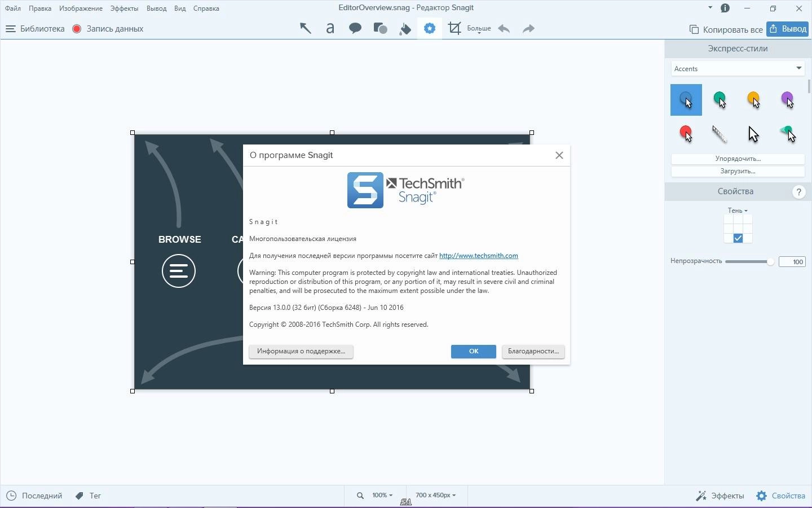This screenshot has width=812, height=508.
Task: Click the Благодарности button
Action: (533, 351)
